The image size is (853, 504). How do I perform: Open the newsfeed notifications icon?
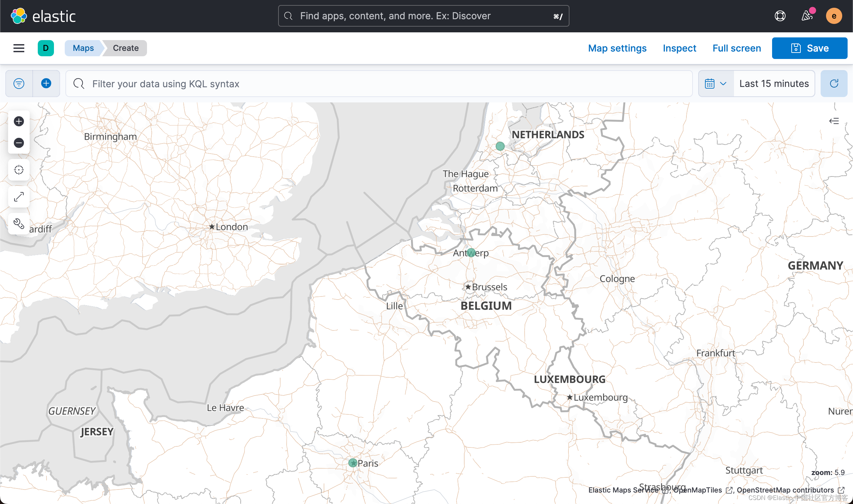click(x=807, y=16)
